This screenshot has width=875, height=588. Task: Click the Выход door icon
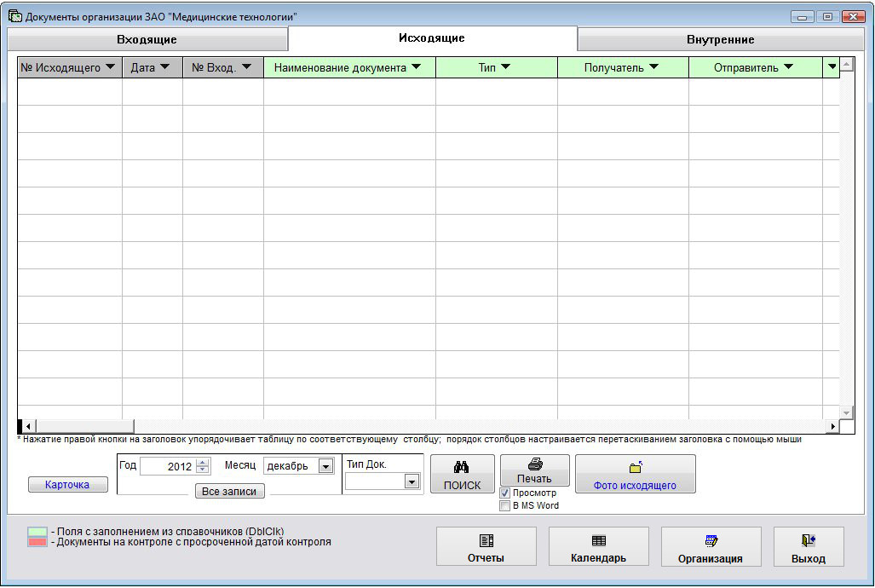[x=809, y=540]
